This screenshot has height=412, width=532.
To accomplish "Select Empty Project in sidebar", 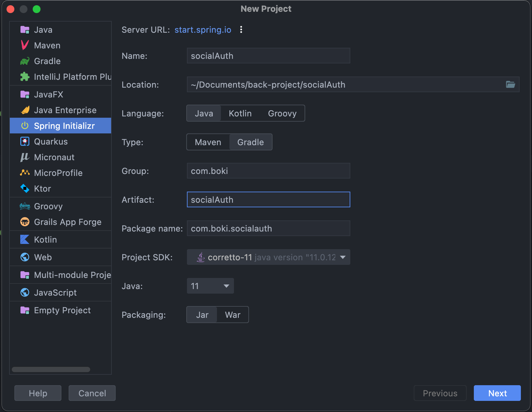I will (x=60, y=310).
